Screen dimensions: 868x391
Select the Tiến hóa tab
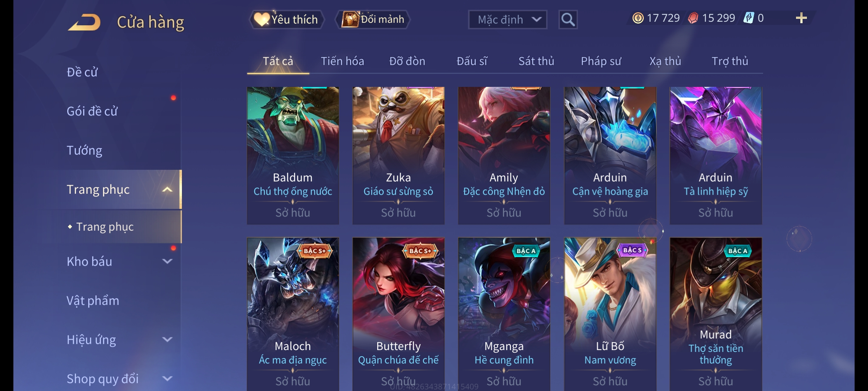click(x=342, y=61)
